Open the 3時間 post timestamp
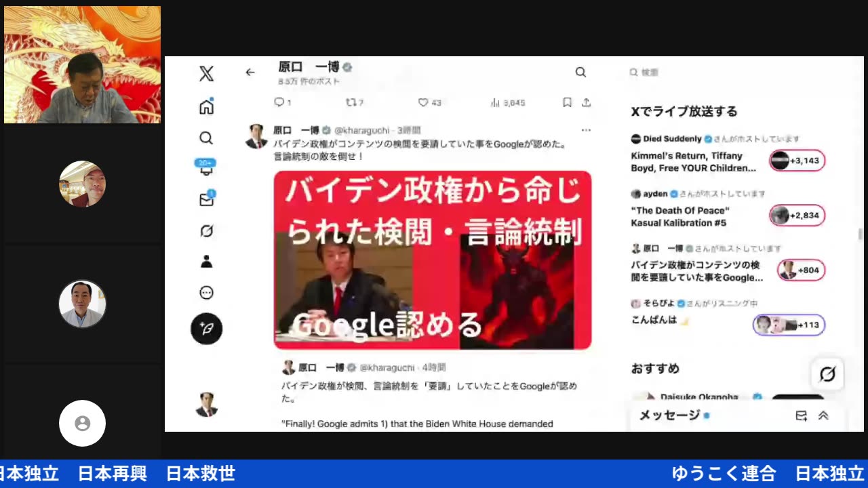Image resolution: width=868 pixels, height=488 pixels. (x=409, y=130)
